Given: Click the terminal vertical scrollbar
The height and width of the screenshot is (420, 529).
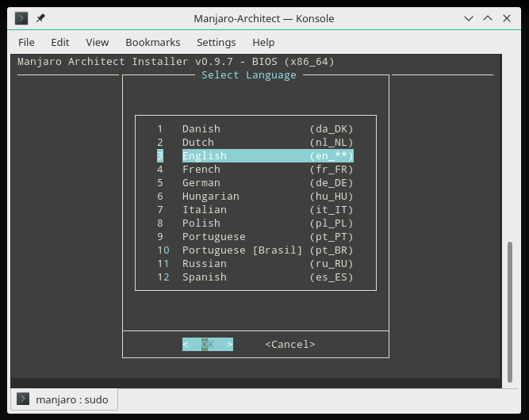Looking at the screenshot, I should pos(509,309).
